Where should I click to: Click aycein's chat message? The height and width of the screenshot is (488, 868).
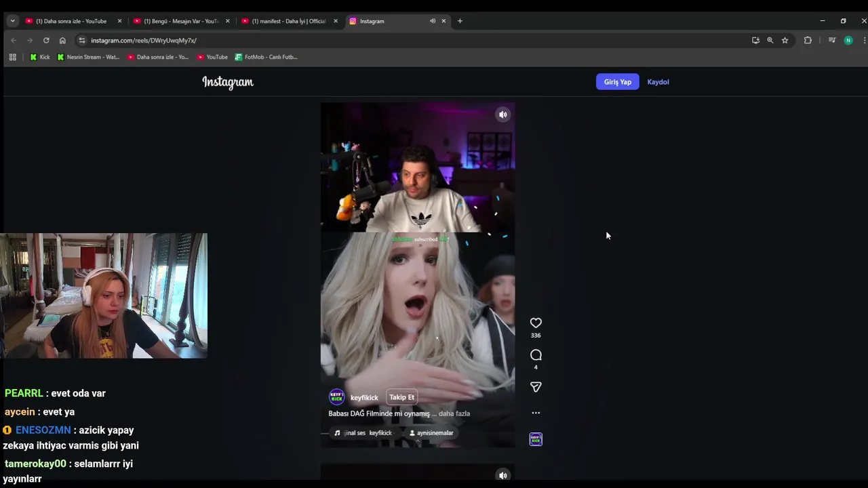pos(39,411)
